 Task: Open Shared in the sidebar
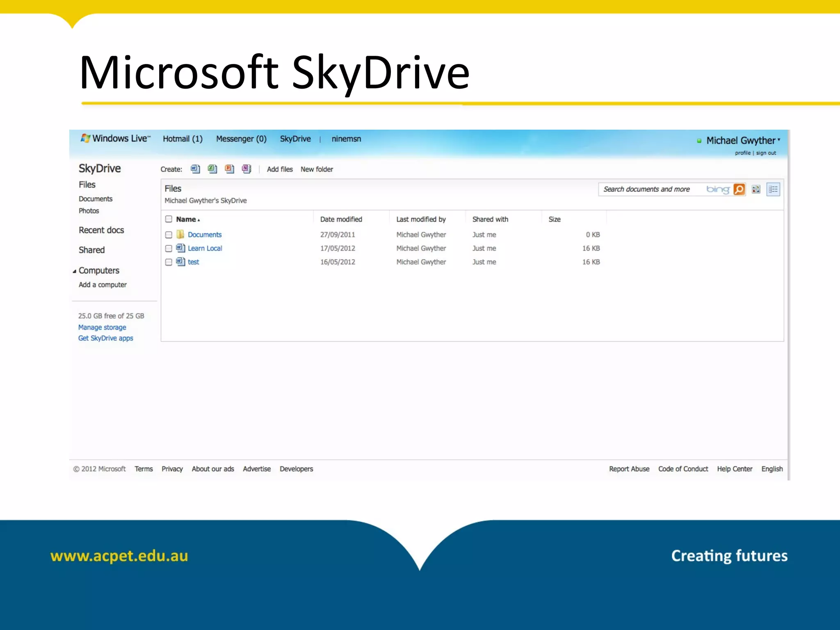91,250
